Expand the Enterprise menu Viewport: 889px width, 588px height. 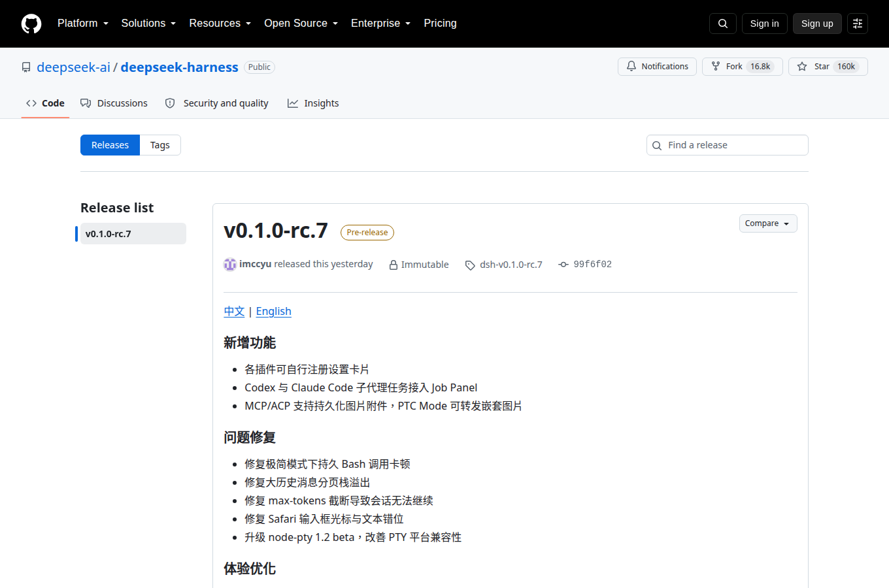[x=381, y=24]
